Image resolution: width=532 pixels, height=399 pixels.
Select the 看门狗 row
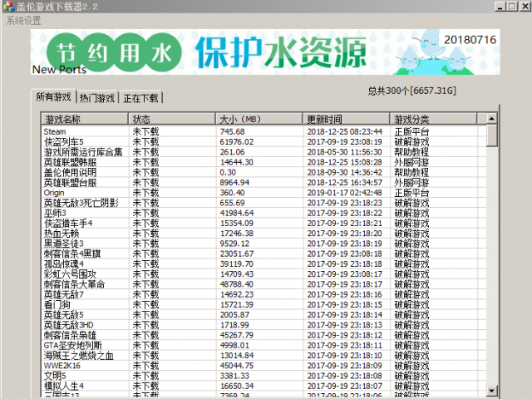(263, 305)
